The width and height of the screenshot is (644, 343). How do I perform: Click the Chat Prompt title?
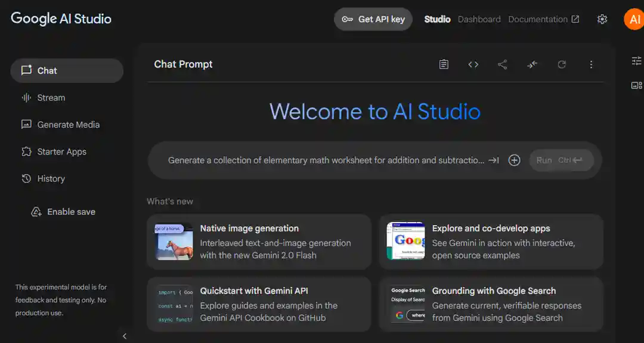pos(183,64)
